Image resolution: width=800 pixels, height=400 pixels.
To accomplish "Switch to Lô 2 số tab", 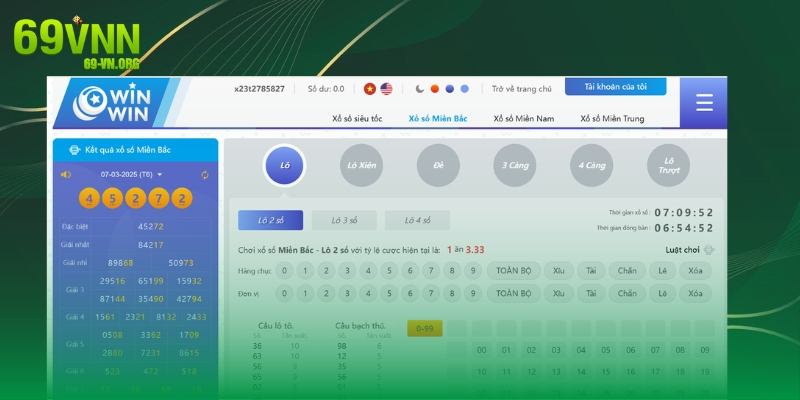I will click(270, 220).
